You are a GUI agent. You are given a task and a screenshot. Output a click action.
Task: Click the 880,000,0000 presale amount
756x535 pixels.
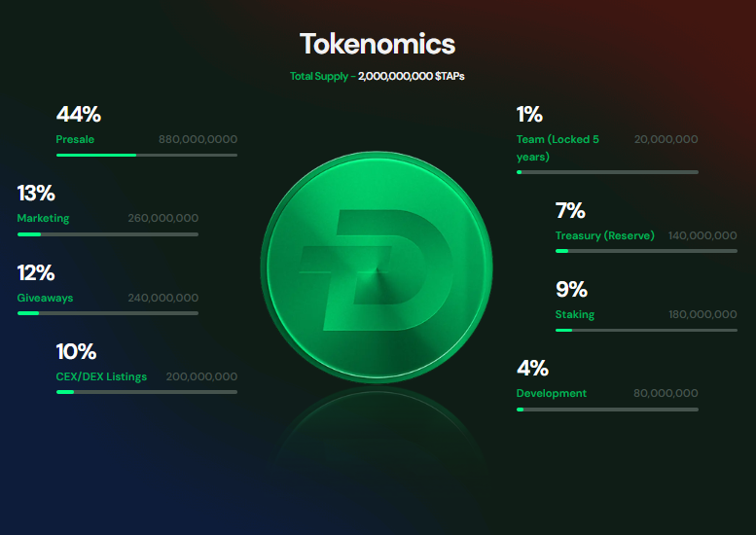pos(198,140)
